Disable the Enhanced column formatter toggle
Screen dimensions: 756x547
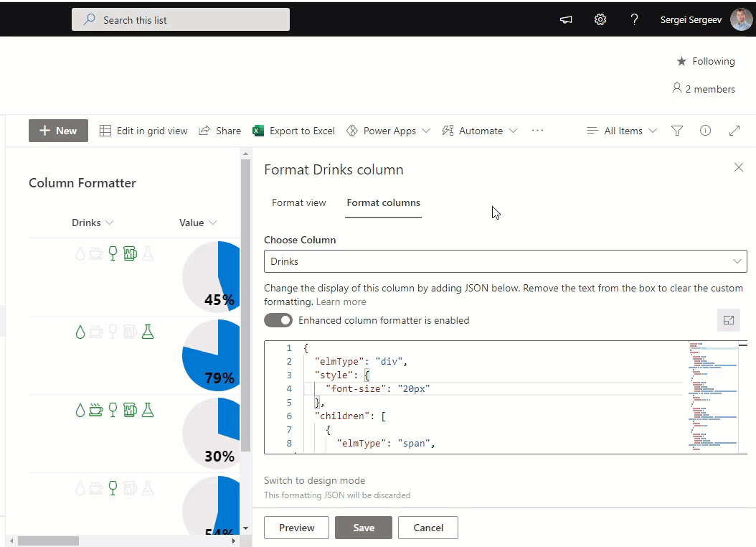[278, 320]
